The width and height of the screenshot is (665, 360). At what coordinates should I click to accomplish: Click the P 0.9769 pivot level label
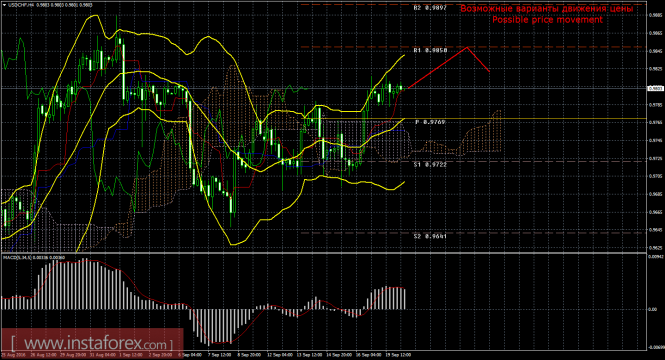pos(430,122)
